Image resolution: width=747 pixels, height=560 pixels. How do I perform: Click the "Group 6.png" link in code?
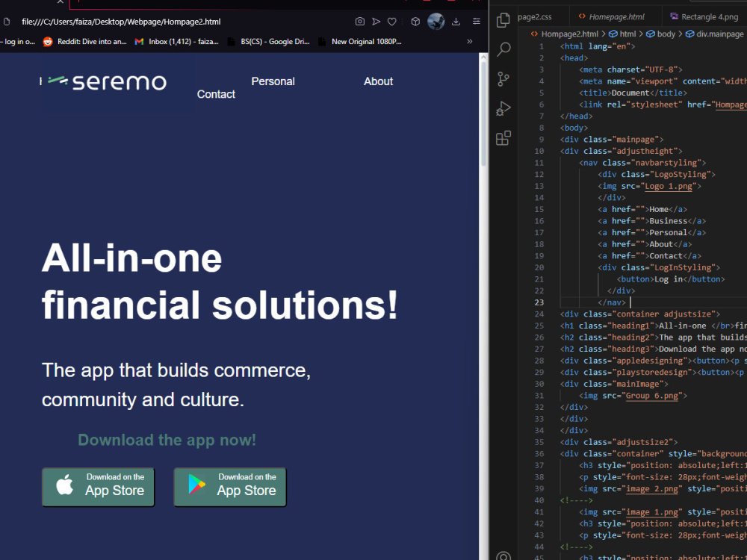(651, 395)
